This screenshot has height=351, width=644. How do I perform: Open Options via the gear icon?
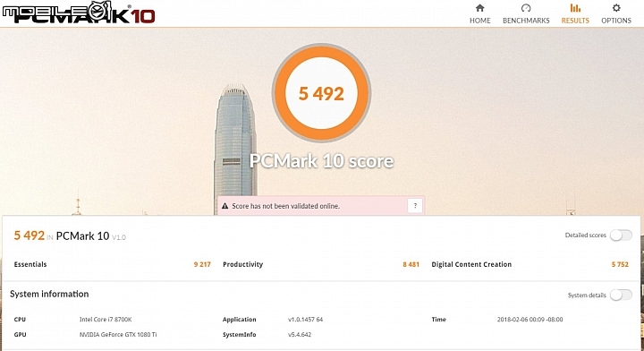click(x=616, y=8)
